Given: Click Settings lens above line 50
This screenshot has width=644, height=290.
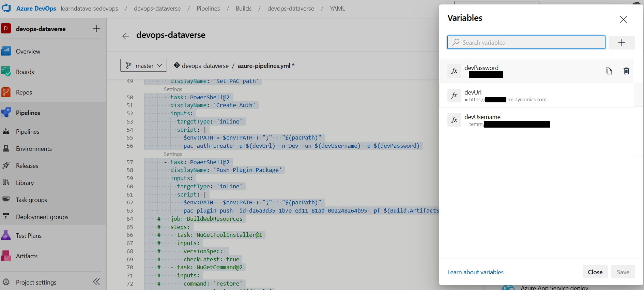Looking at the screenshot, I should [173, 89].
